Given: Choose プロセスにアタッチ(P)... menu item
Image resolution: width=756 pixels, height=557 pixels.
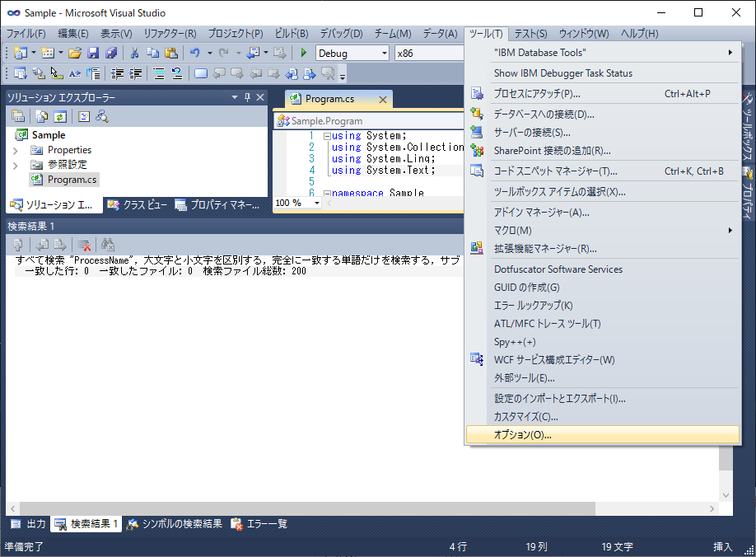Looking at the screenshot, I should 603,94.
